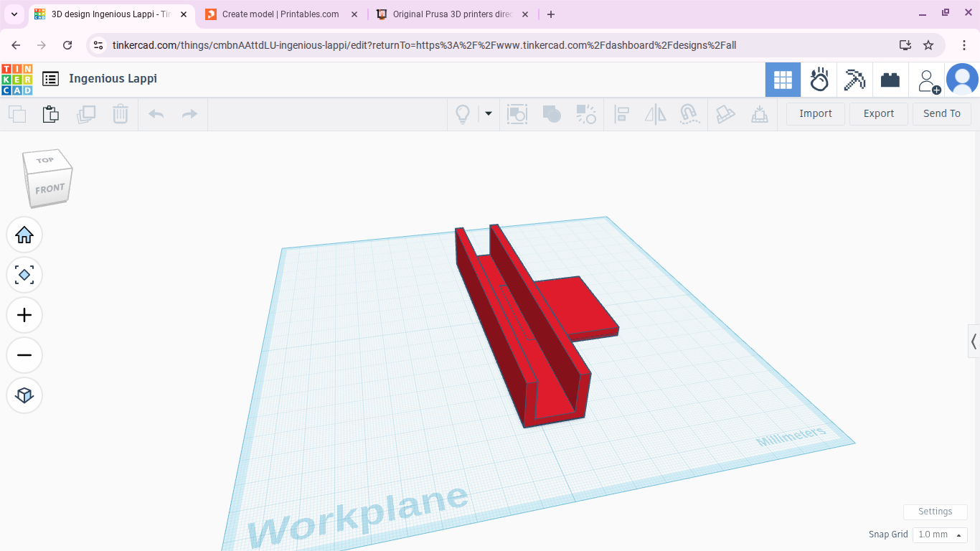980x551 pixels.
Task: Click design name Ingenious Lappi
Action: [113, 79]
